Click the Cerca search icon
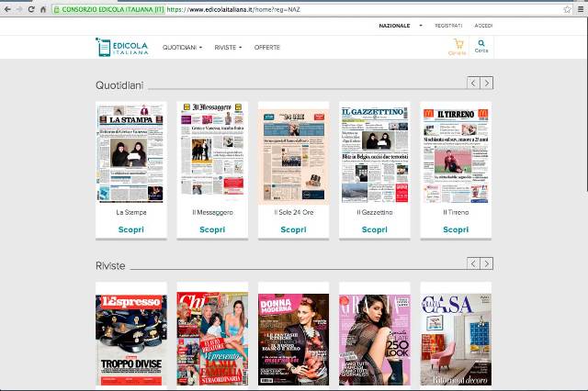588x391 pixels. pos(481,46)
